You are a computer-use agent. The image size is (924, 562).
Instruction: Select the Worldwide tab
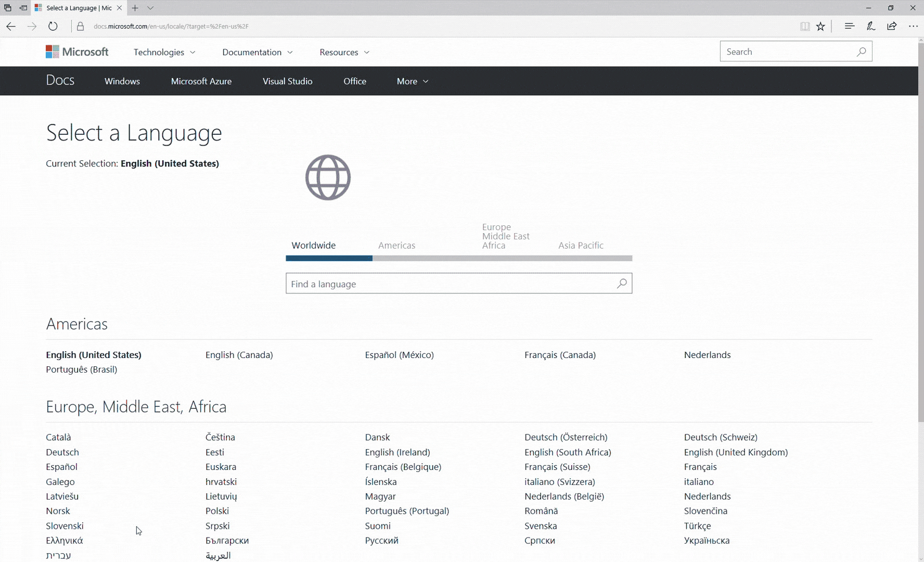point(314,245)
